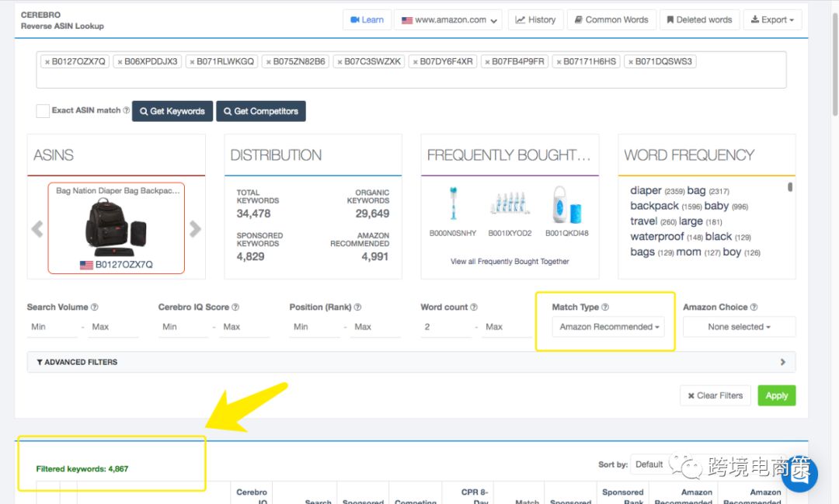This screenshot has height=504, width=839.
Task: Click the Word Frequency panel scrollbar
Action: coord(790,187)
